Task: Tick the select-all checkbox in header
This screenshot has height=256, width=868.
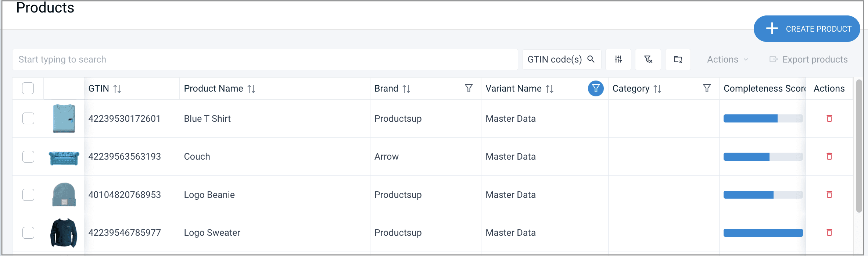Action: [x=28, y=89]
